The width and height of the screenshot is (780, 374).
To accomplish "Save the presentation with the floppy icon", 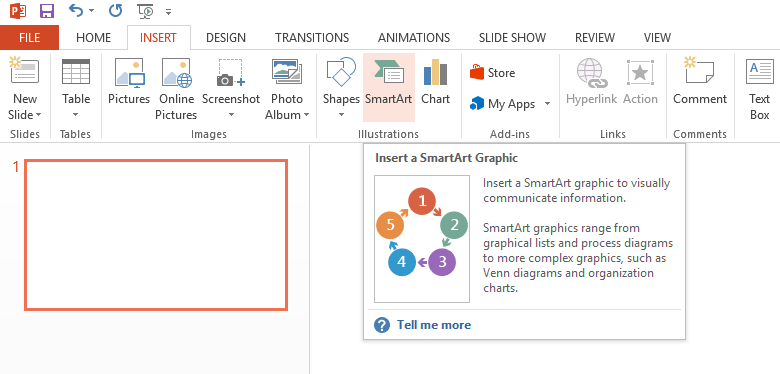I will click(47, 10).
